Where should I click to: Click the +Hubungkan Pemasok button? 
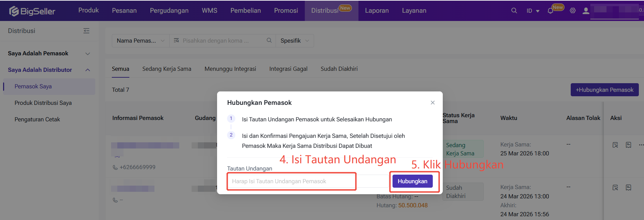point(604,90)
